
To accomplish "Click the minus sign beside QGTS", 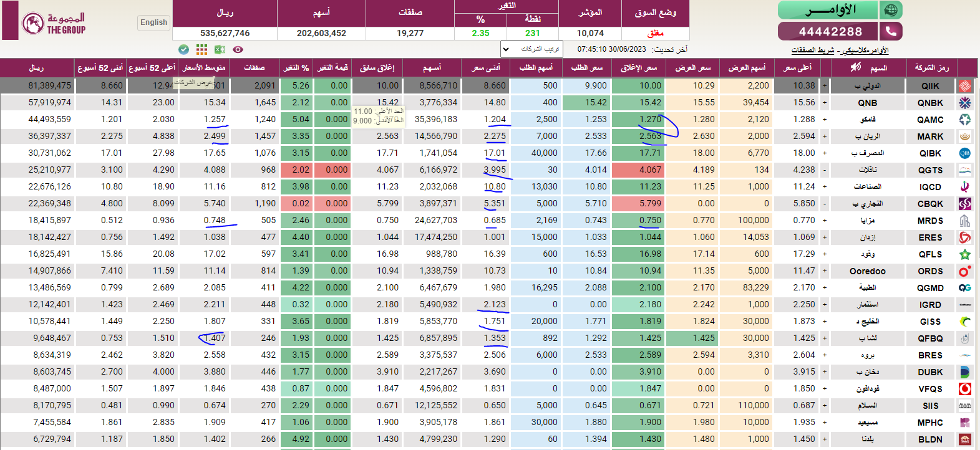I will coord(825,170).
